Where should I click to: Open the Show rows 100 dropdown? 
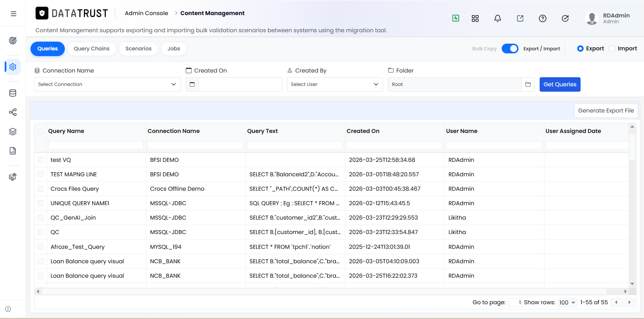[567, 303]
